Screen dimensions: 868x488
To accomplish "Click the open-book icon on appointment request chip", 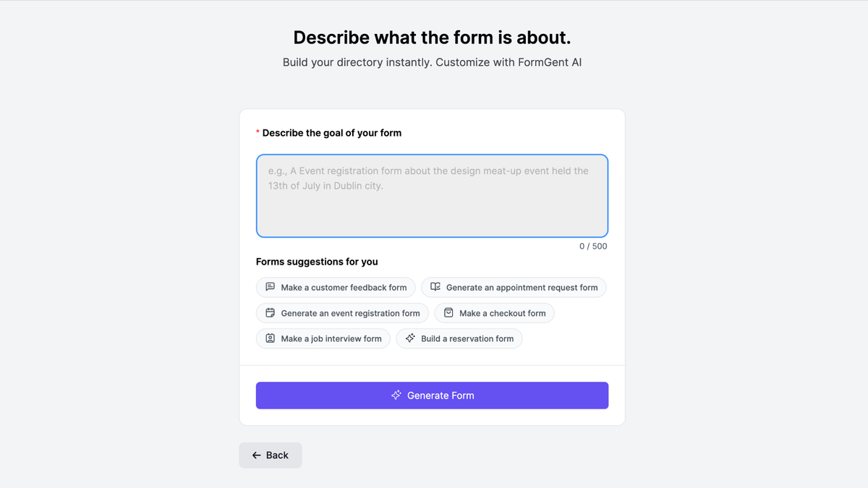I will tap(435, 287).
